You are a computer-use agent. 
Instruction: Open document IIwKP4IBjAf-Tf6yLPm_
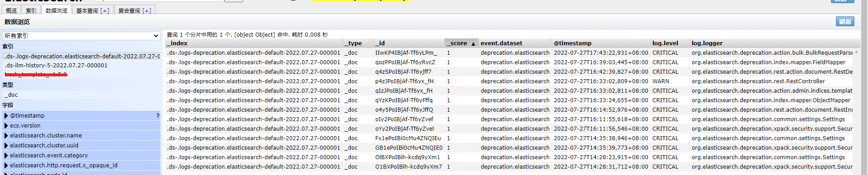(x=406, y=53)
